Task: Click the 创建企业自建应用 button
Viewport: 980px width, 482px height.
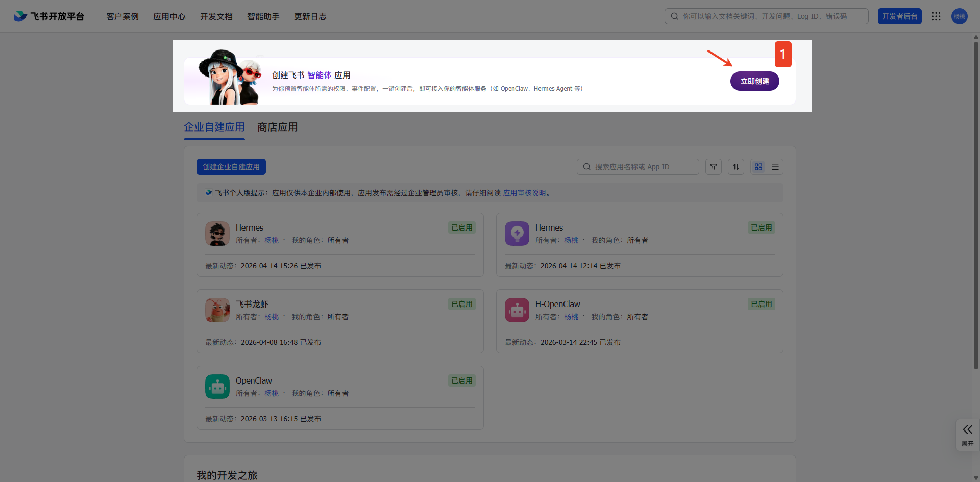Action: [x=231, y=167]
